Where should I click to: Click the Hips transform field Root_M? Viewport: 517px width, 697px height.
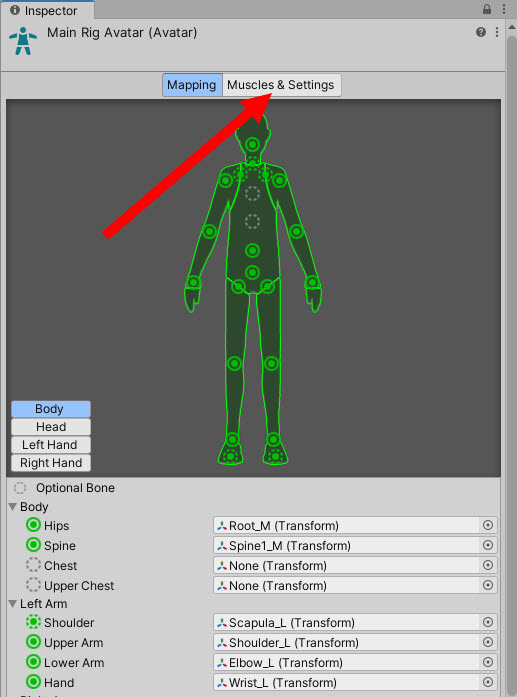click(x=355, y=525)
